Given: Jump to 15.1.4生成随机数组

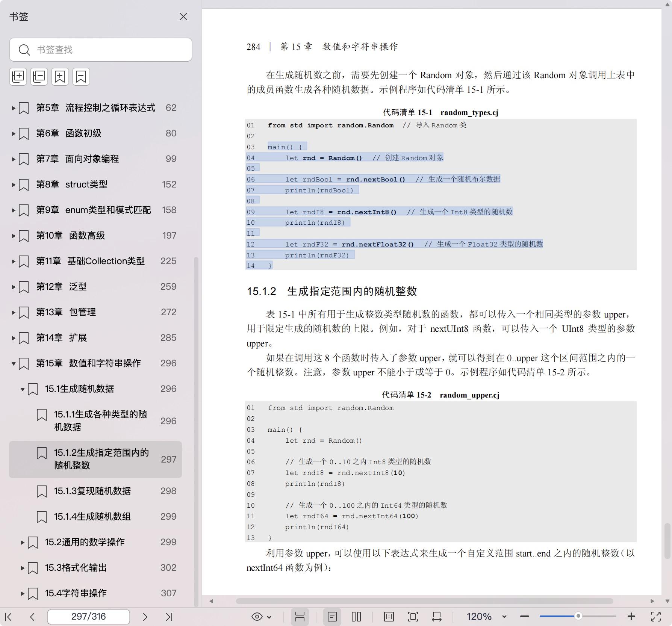Looking at the screenshot, I should pos(92,517).
